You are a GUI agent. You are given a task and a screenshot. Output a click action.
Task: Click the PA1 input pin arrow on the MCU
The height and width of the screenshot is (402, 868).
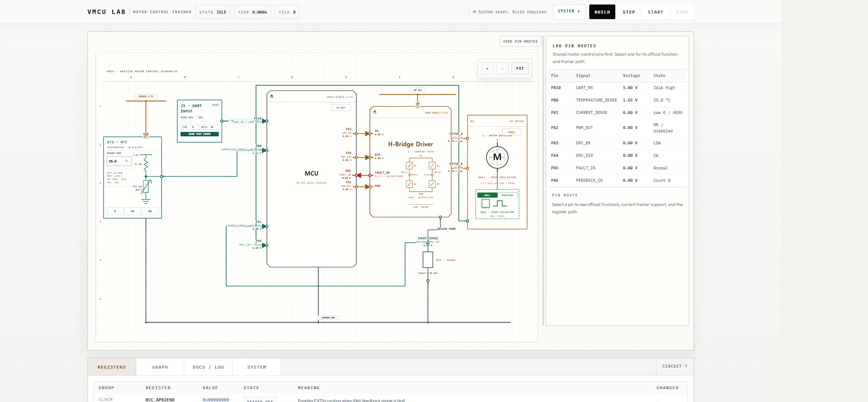(264, 226)
